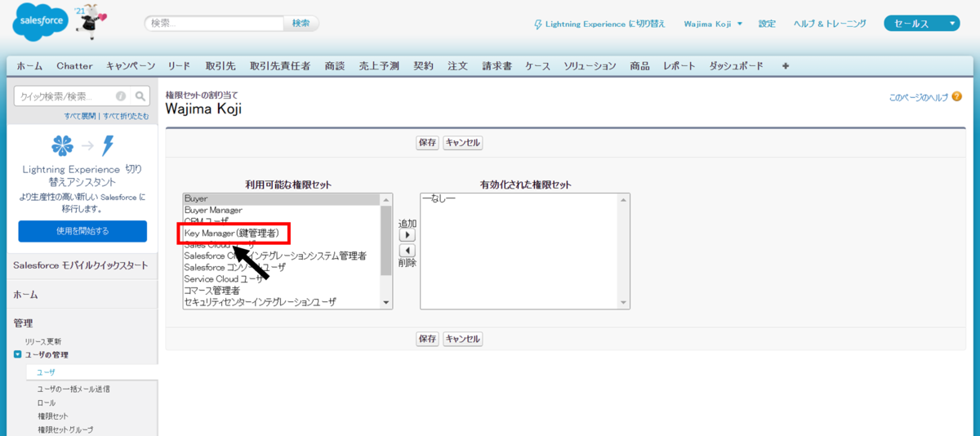Click すべて展開 link in sidebar
The height and width of the screenshot is (436, 980).
click(x=80, y=116)
